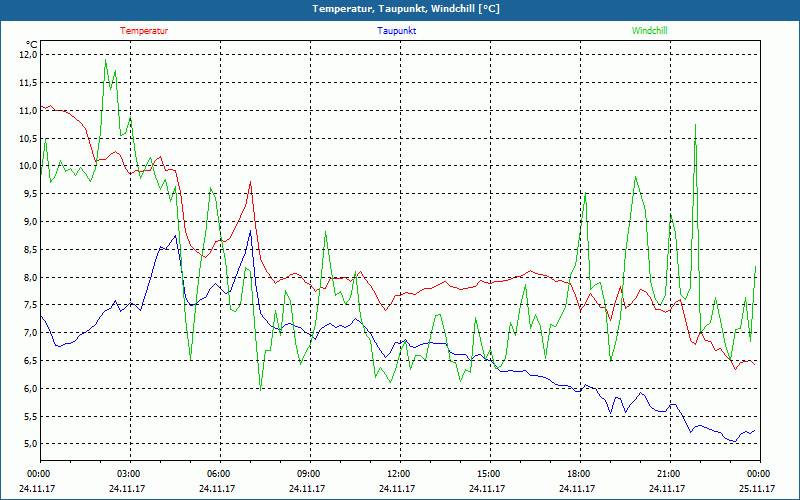800x500 pixels.
Task: Click the chart title 'Temperatur, Taupunkt, Windchill [°C]'
Action: (406, 9)
